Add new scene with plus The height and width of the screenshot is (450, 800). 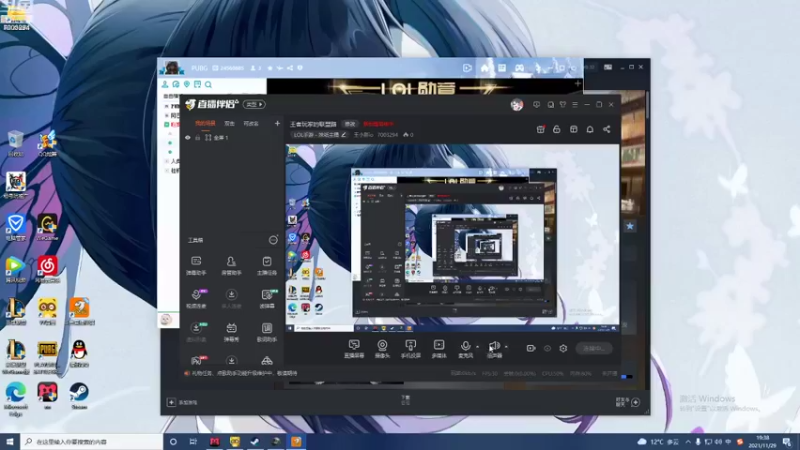[277, 123]
